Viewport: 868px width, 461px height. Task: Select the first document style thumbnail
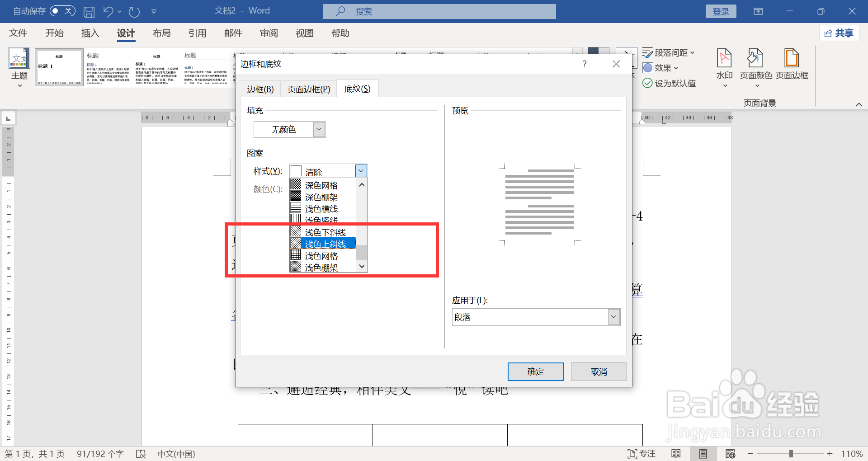[x=59, y=67]
